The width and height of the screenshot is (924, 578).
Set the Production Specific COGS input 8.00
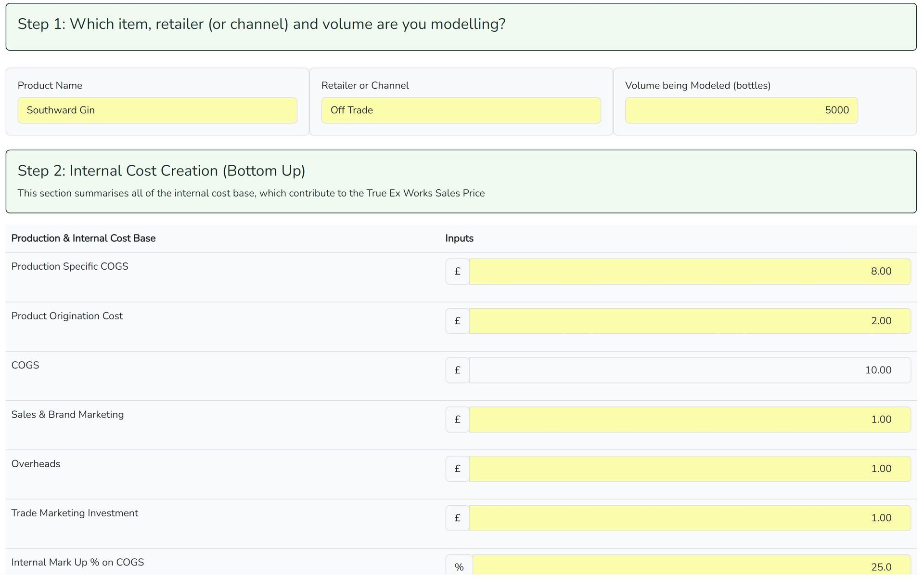click(690, 272)
